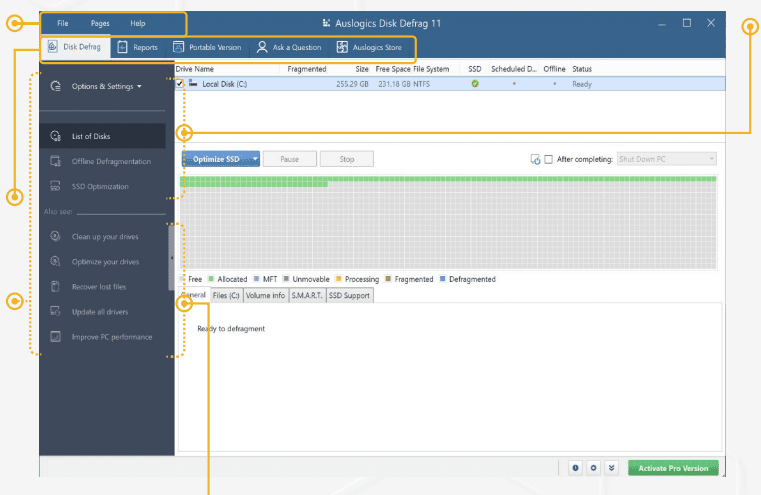This screenshot has height=495, width=761.
Task: Open Clean up your drives link
Action: coord(105,237)
